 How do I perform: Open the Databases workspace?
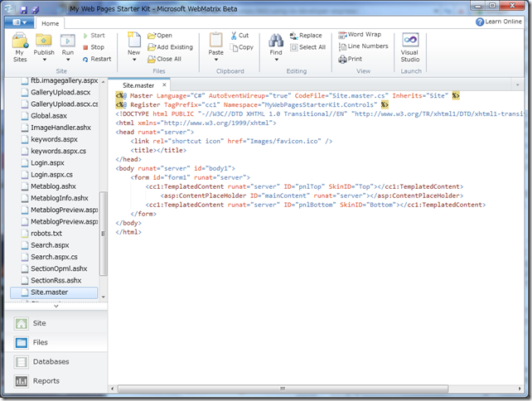click(x=56, y=362)
